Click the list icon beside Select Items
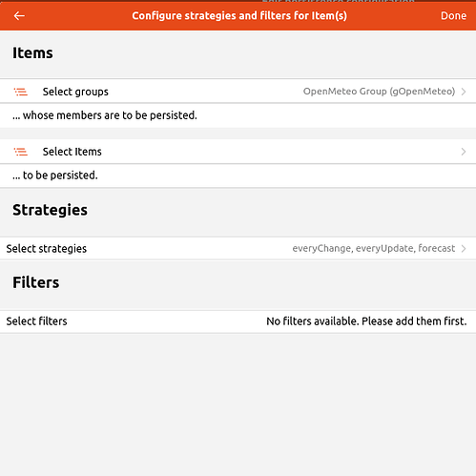 (x=21, y=152)
